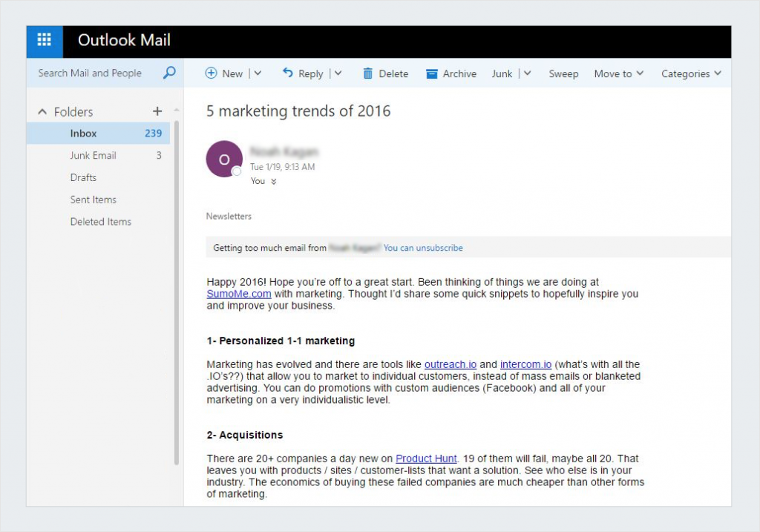Open the Deleted Items folder
This screenshot has width=760, height=532.
pyautogui.click(x=99, y=221)
